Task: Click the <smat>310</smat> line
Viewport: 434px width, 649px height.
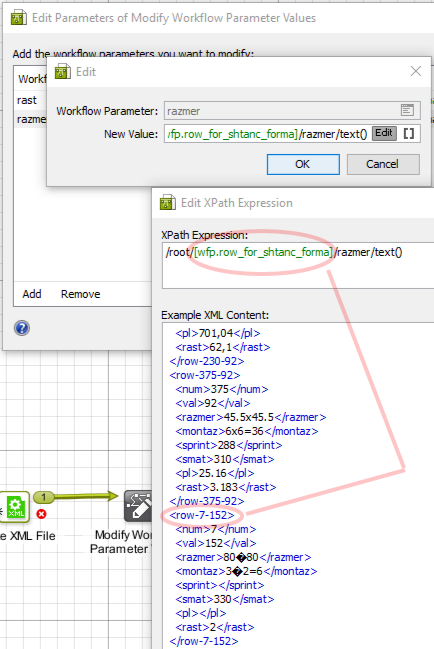Action: (225, 459)
